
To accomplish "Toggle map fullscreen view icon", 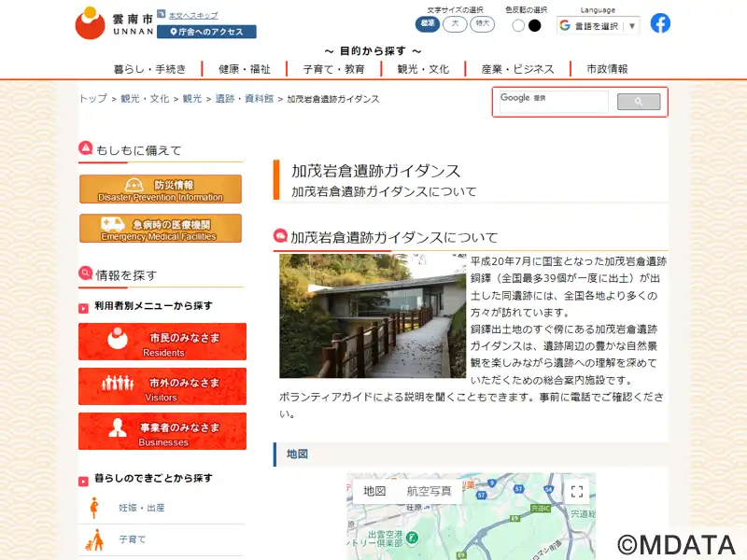I will (x=577, y=492).
